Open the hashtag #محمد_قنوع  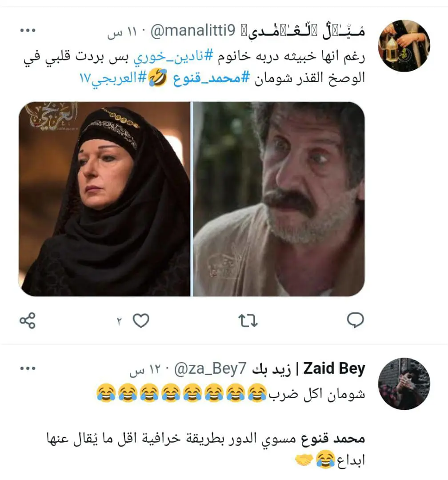212,78
